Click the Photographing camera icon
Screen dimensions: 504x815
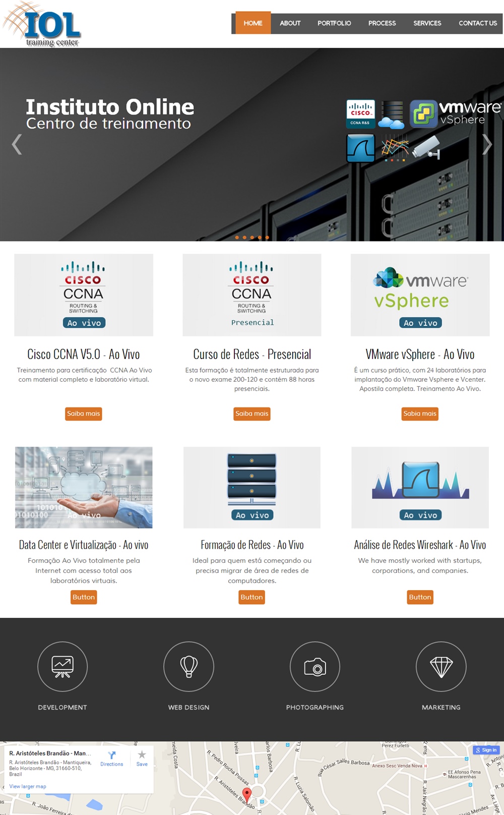point(315,666)
